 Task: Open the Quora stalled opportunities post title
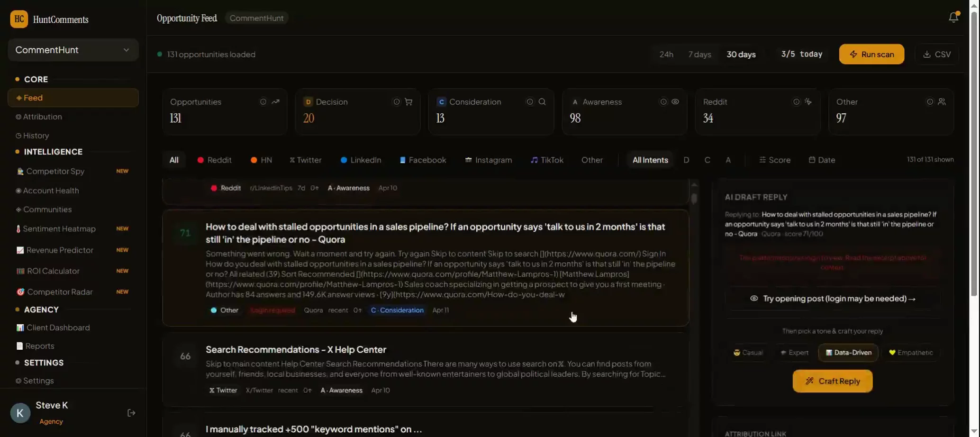[435, 233]
